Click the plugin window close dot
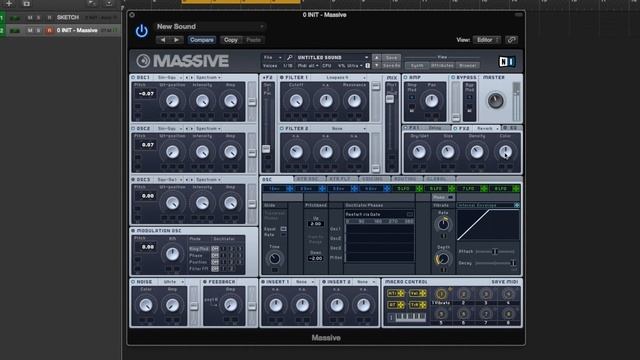The image size is (640, 360). pos(132,15)
